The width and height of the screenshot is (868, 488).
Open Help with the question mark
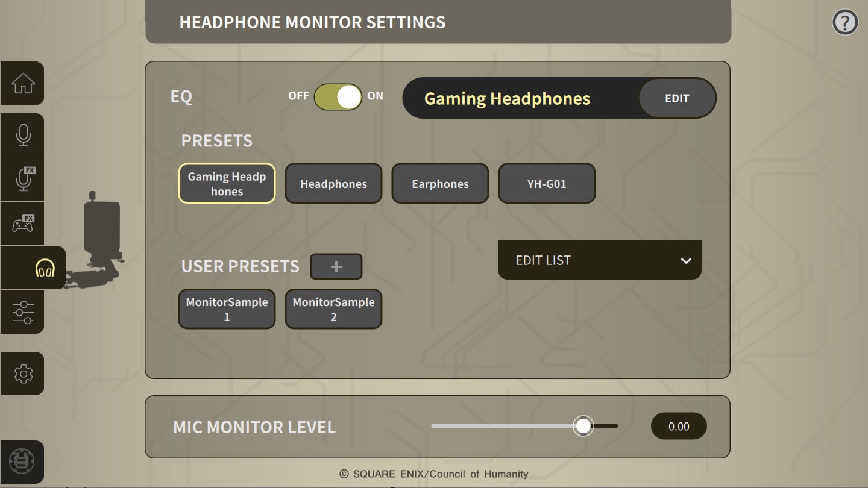tap(844, 22)
